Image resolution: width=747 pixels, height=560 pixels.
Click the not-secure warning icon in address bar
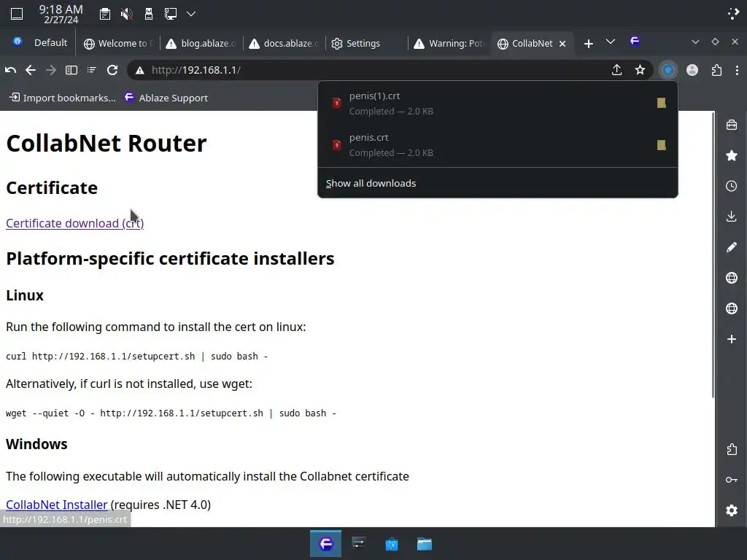[x=139, y=71]
